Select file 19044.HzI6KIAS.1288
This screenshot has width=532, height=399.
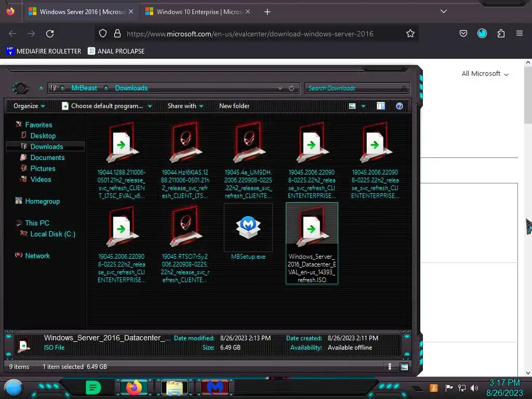pos(185,160)
